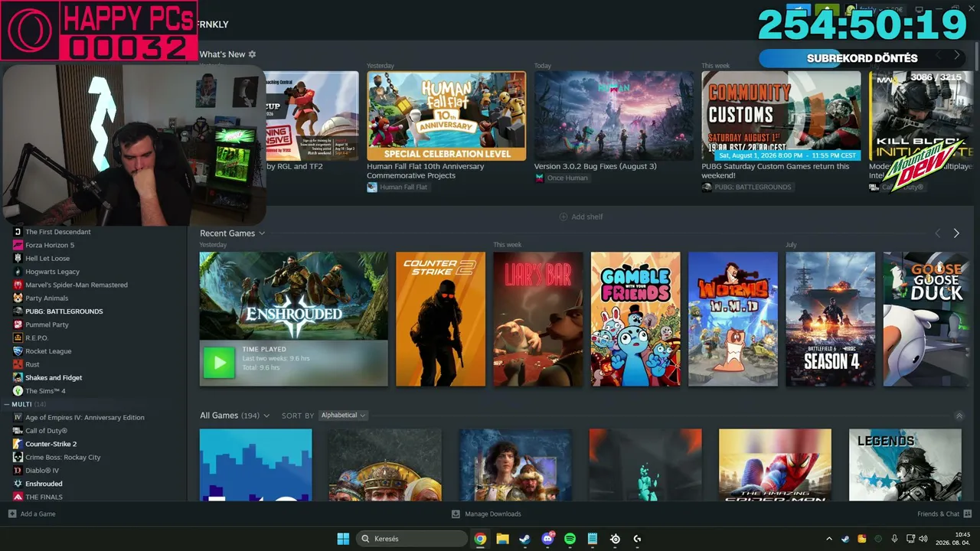980x551 pixels.
Task: Click the Hogwarts Legacy sidebar icon
Action: point(18,272)
